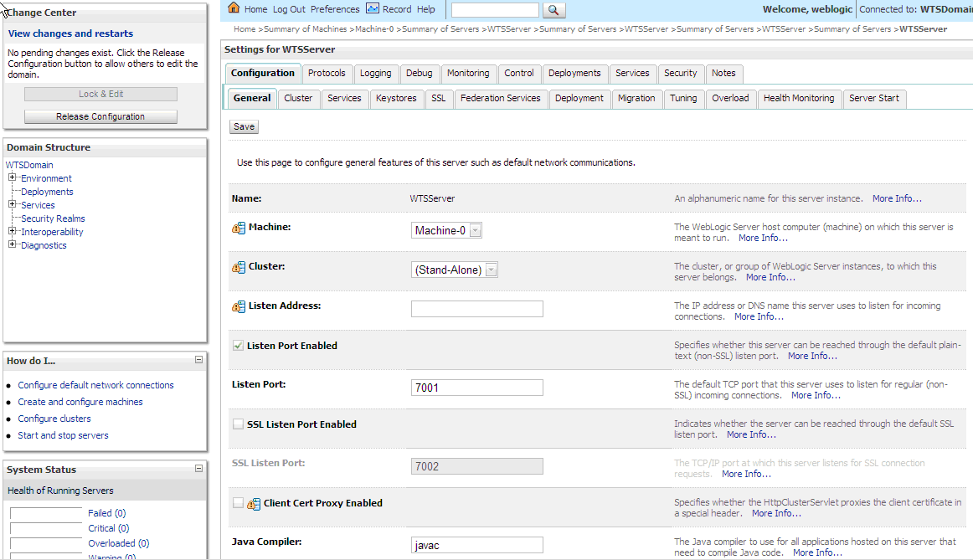Image resolution: width=973 pixels, height=560 pixels.
Task: Click the Record chart icon
Action: (373, 8)
